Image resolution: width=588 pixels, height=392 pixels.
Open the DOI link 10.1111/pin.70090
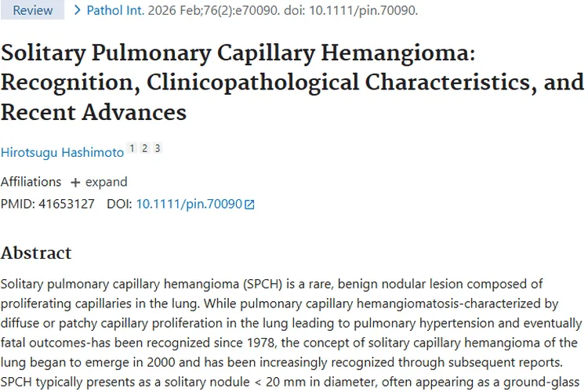189,204
